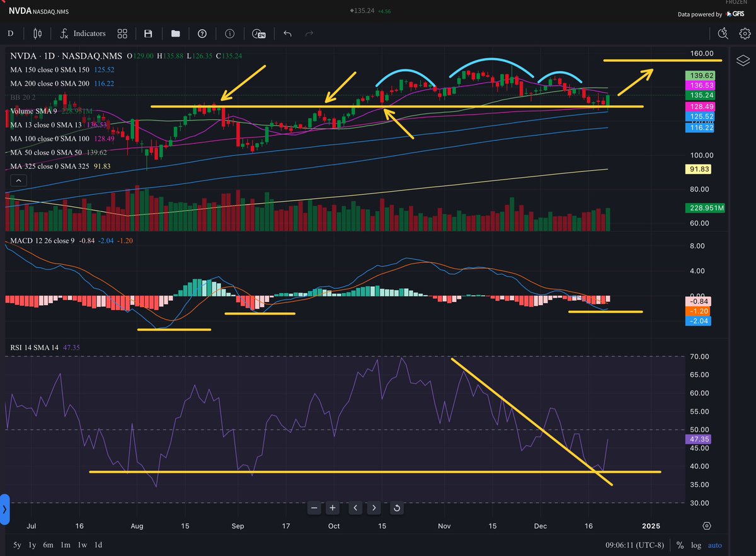This screenshot has width=756, height=556.
Task: Reset the chart view
Action: click(x=397, y=507)
